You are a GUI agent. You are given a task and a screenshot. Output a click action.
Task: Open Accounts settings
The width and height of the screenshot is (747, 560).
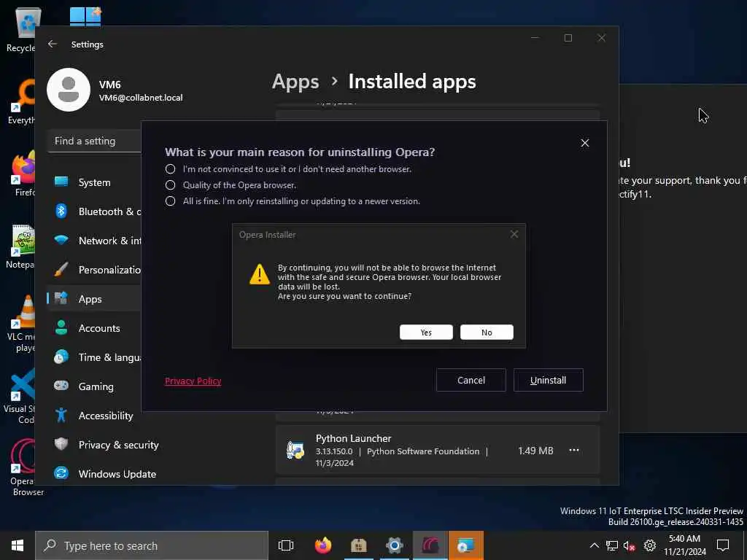click(x=94, y=328)
